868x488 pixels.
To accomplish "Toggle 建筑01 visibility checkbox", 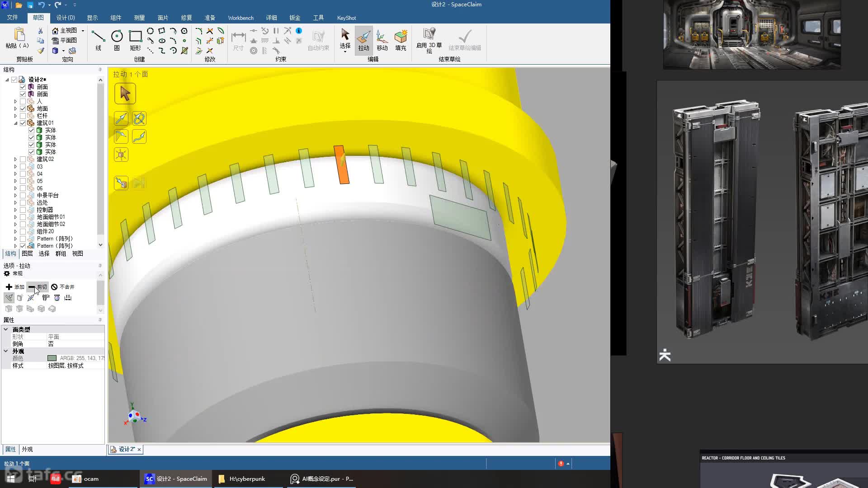I will pos(23,123).
